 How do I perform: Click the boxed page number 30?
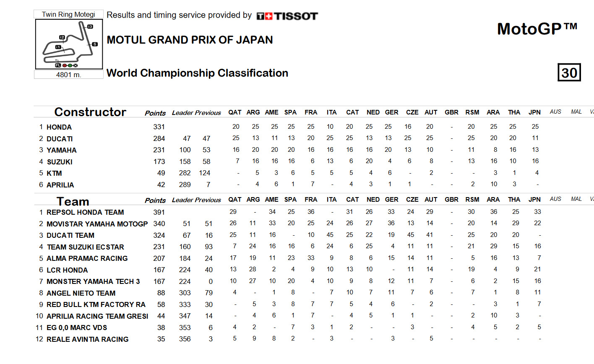(569, 73)
